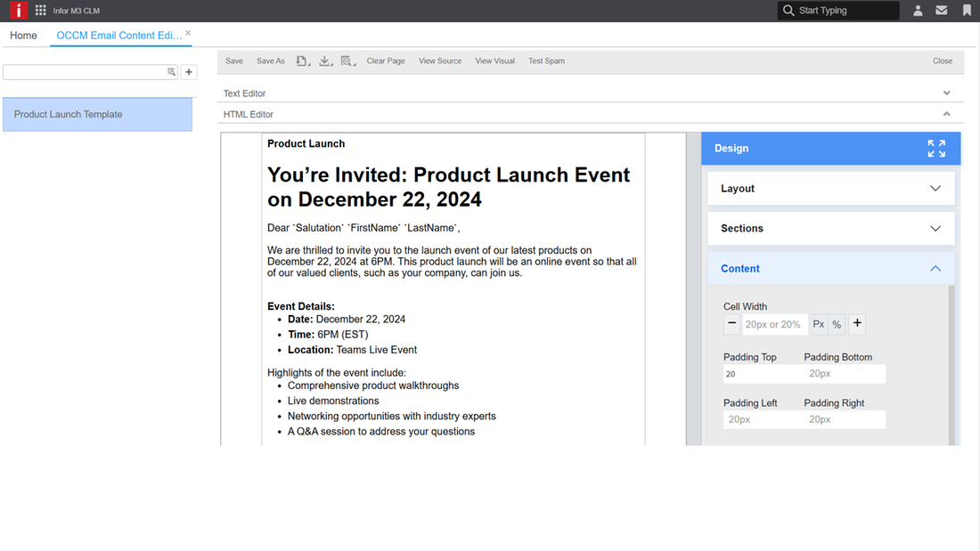Switch Cell Width units to Px

click(x=818, y=324)
